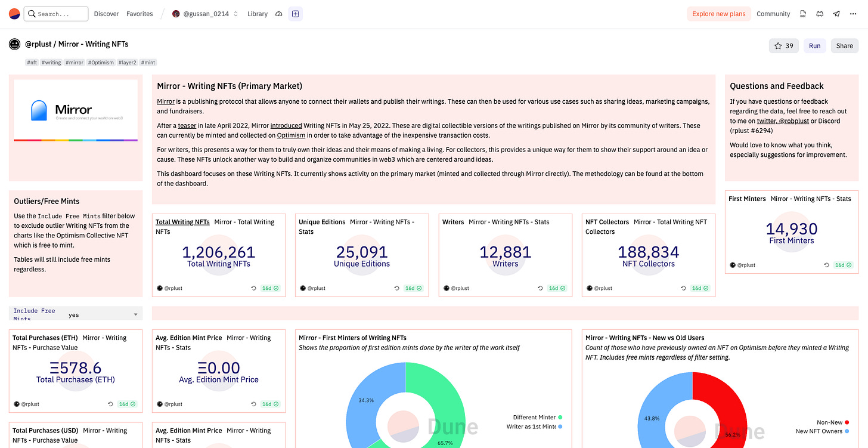Click 16d badge on Unique Editions card
The width and height of the screenshot is (868, 448).
413,288
